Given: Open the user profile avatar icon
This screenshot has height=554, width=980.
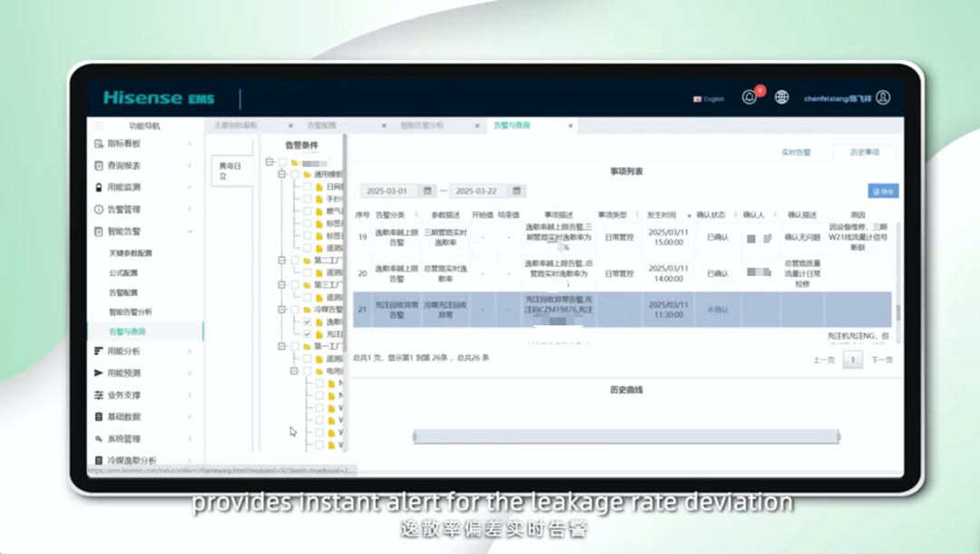Looking at the screenshot, I should point(883,97).
